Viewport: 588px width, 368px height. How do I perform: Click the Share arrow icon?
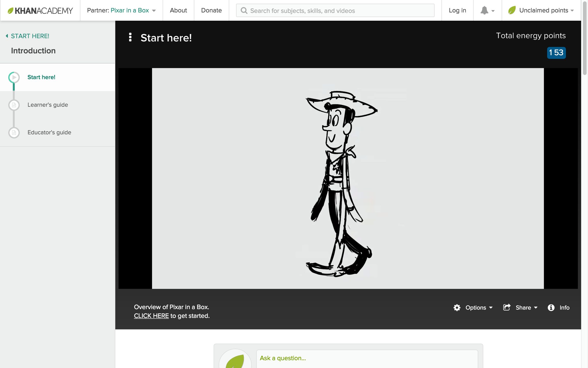[x=507, y=307]
